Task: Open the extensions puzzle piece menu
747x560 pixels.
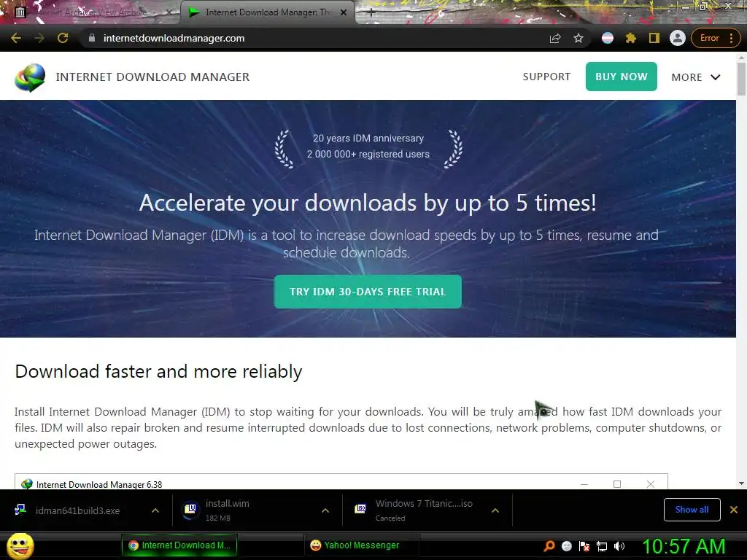Action: (631, 38)
